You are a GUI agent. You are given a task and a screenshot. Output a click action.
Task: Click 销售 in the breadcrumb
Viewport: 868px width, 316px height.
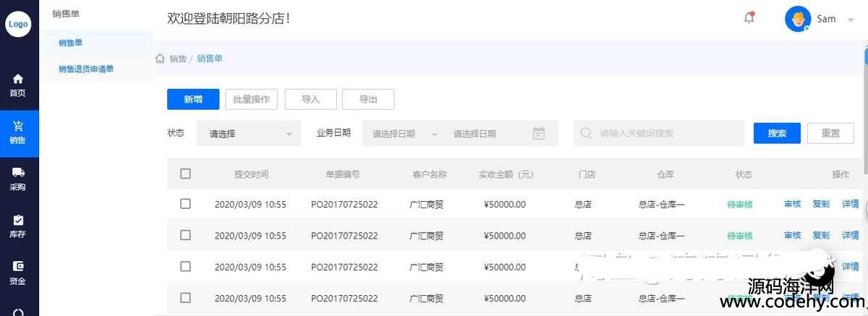coord(178,59)
